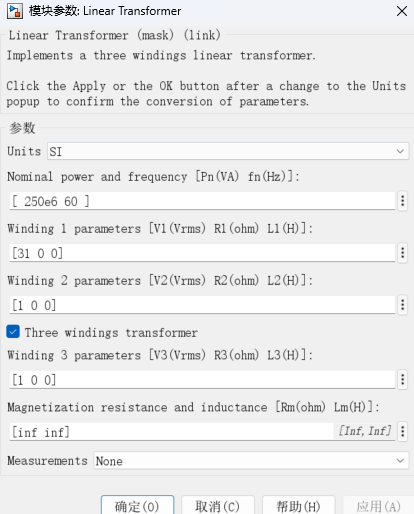Click the Simulink block icon in title bar
The height and width of the screenshot is (514, 414).
(15, 11)
